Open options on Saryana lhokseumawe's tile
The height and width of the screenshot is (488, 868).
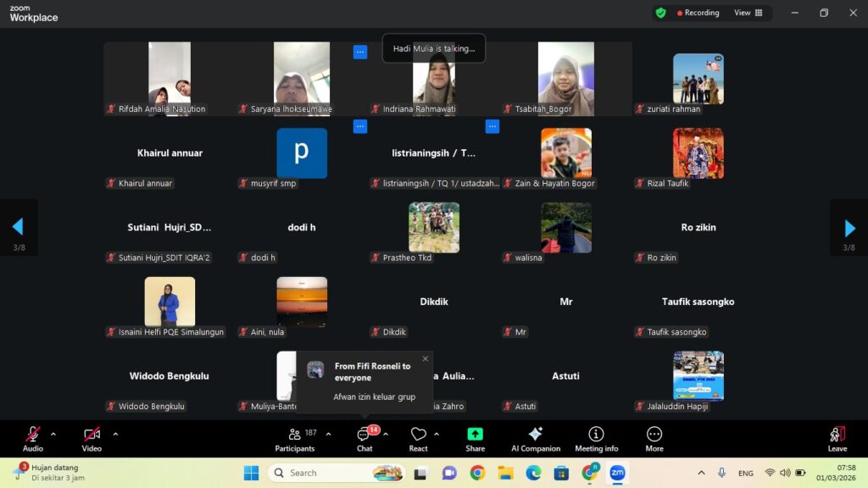point(359,52)
